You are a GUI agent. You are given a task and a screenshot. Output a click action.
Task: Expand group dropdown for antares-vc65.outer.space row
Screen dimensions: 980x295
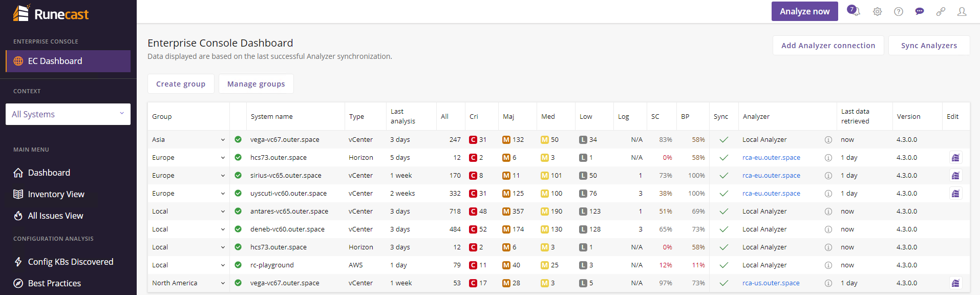(223, 212)
